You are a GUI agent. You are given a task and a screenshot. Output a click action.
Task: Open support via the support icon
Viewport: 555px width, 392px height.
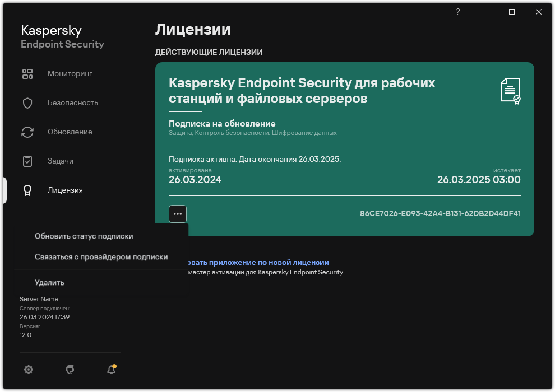[70, 370]
